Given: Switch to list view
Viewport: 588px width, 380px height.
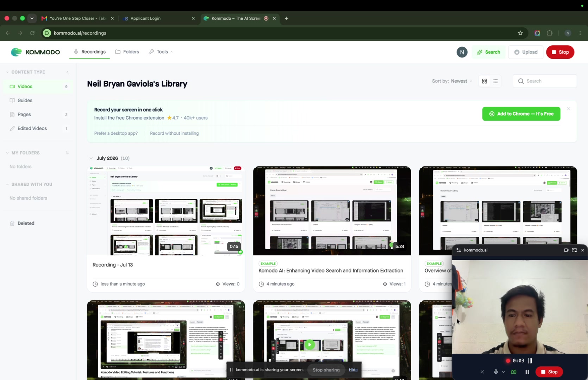Looking at the screenshot, I should pos(495,81).
